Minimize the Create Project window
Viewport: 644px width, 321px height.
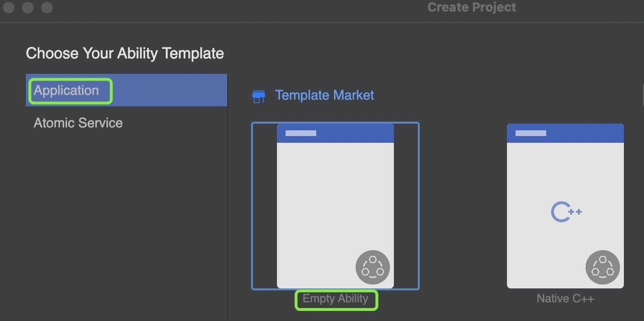click(28, 8)
